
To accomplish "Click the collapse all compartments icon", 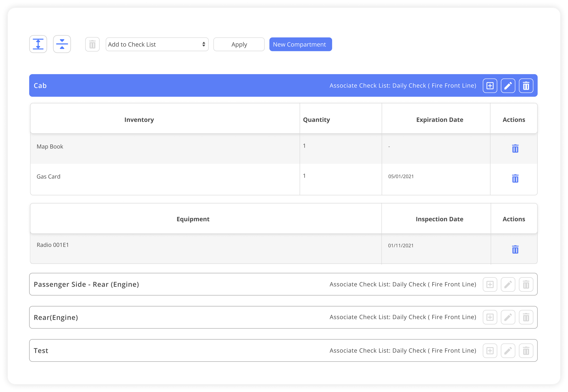I will 62,44.
